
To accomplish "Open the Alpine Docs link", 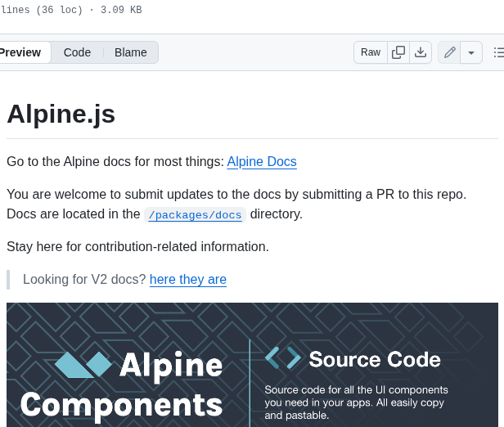I will coord(262,162).
